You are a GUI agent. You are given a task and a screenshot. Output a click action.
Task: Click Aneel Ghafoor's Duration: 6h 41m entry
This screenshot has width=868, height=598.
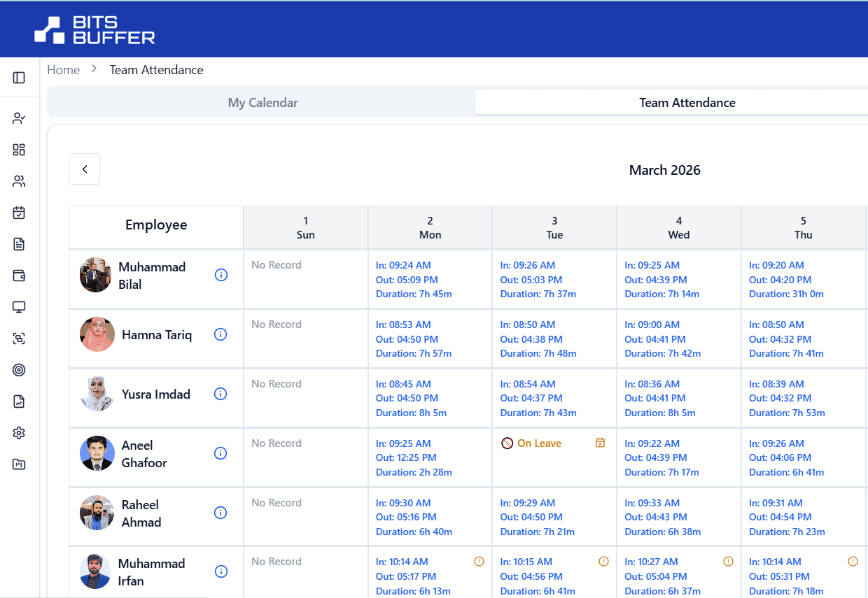point(786,473)
